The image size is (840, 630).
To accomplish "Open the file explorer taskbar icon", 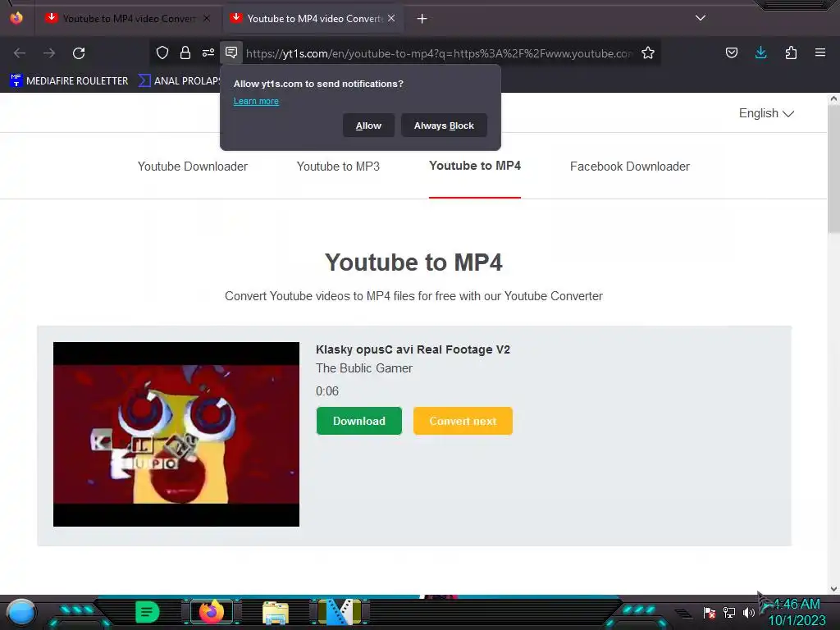I will tap(276, 613).
